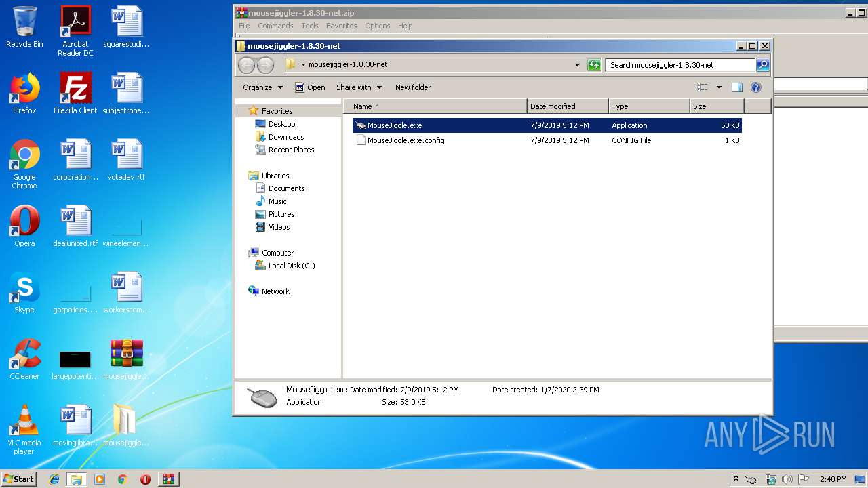Screen dimensions: 868x488
Task: Select the corporation document on desktop
Action: point(75,160)
